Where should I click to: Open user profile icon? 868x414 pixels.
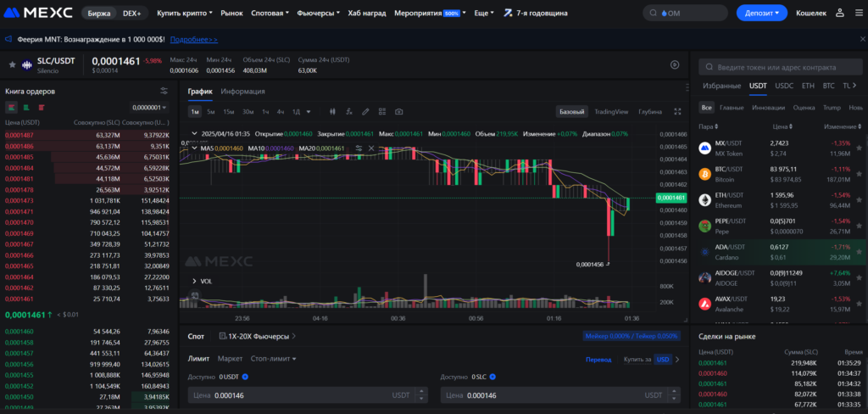click(840, 13)
